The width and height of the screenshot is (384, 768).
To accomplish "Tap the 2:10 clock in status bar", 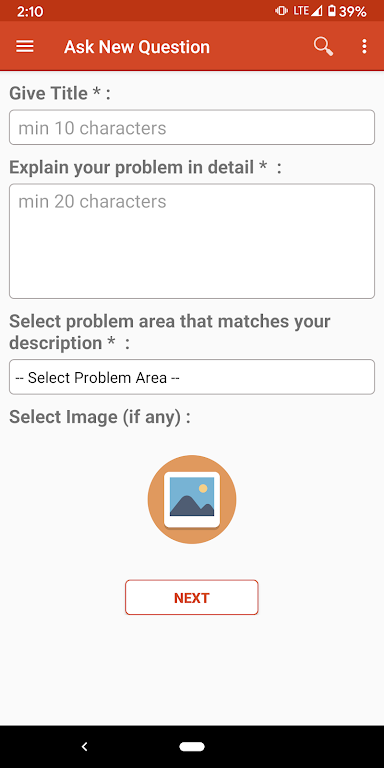I will tap(30, 11).
